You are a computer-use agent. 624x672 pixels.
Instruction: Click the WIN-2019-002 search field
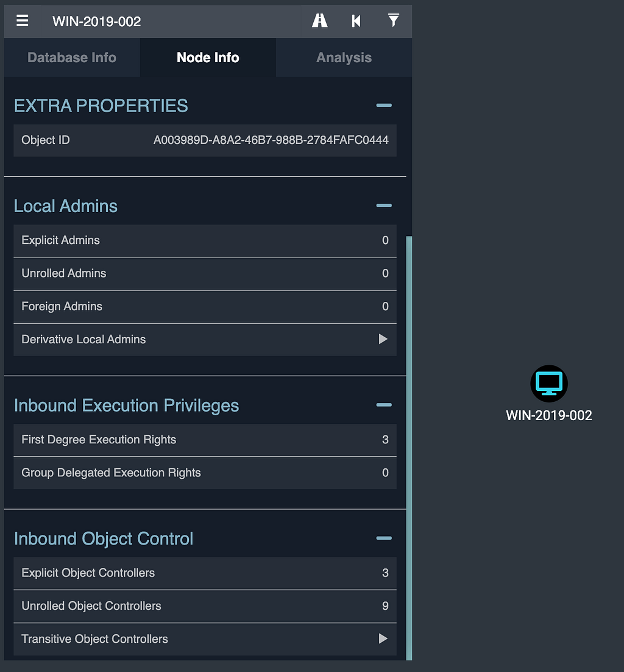(x=171, y=21)
